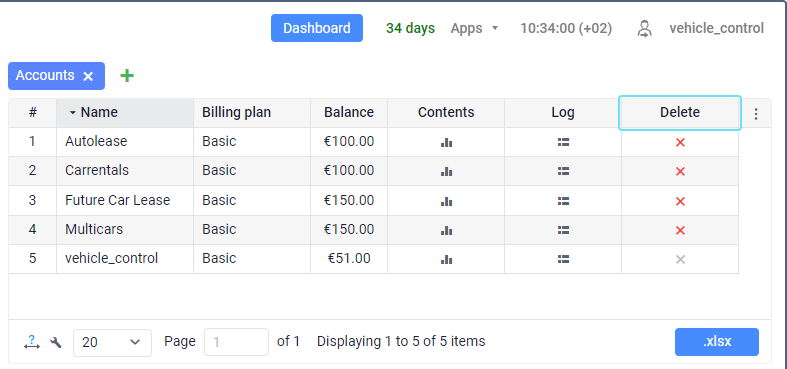
Task: Open the Dashboard button
Action: pos(317,28)
